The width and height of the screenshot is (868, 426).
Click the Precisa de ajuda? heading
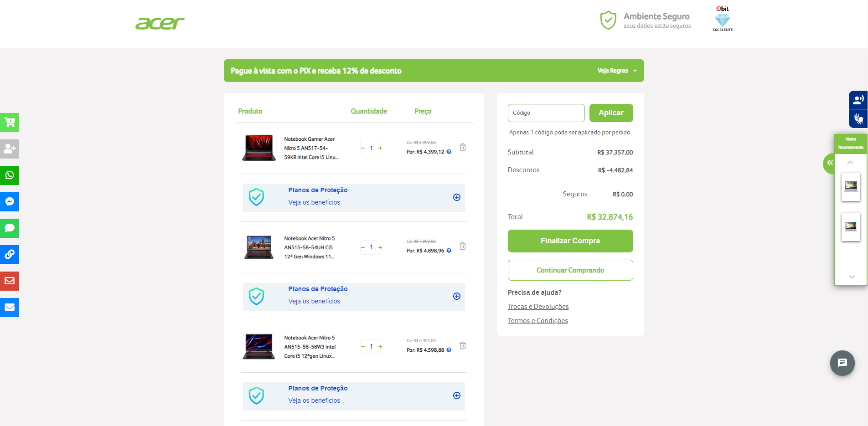[535, 293]
